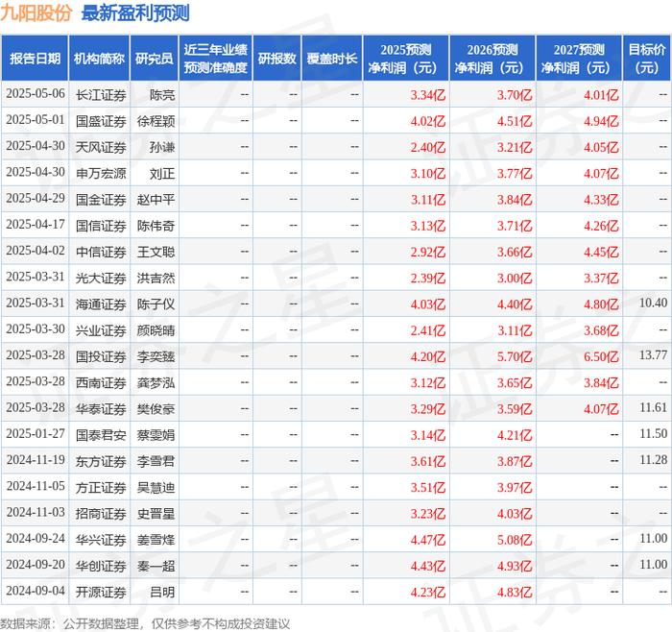Click target price 11.28
The height and width of the screenshot is (632, 672).
pyautogui.click(x=653, y=460)
